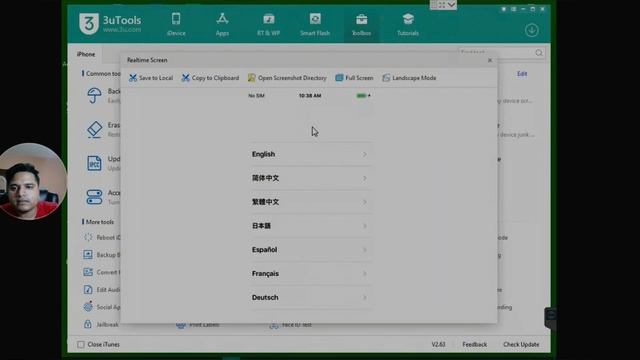
Task: Select 繁體中文 language row
Action: pyautogui.click(x=310, y=202)
